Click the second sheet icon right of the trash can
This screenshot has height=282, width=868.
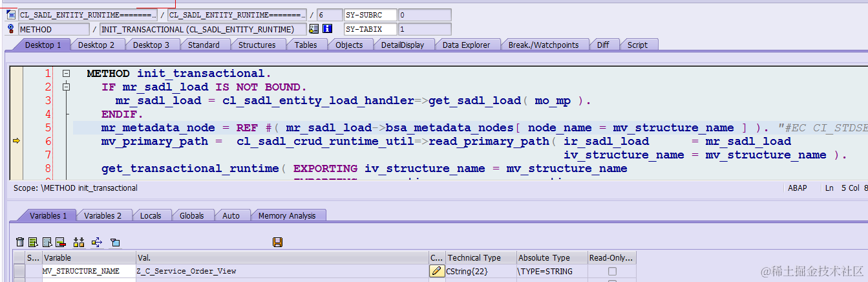47,242
